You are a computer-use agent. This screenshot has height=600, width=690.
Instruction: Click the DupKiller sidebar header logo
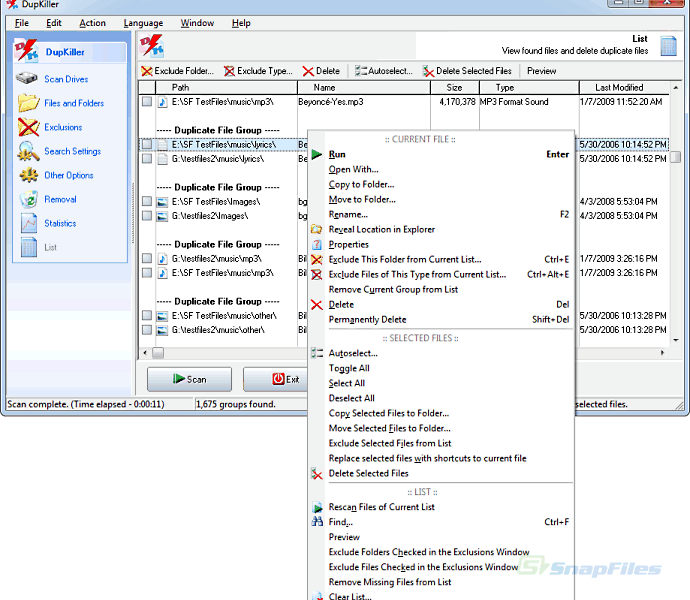pos(26,50)
